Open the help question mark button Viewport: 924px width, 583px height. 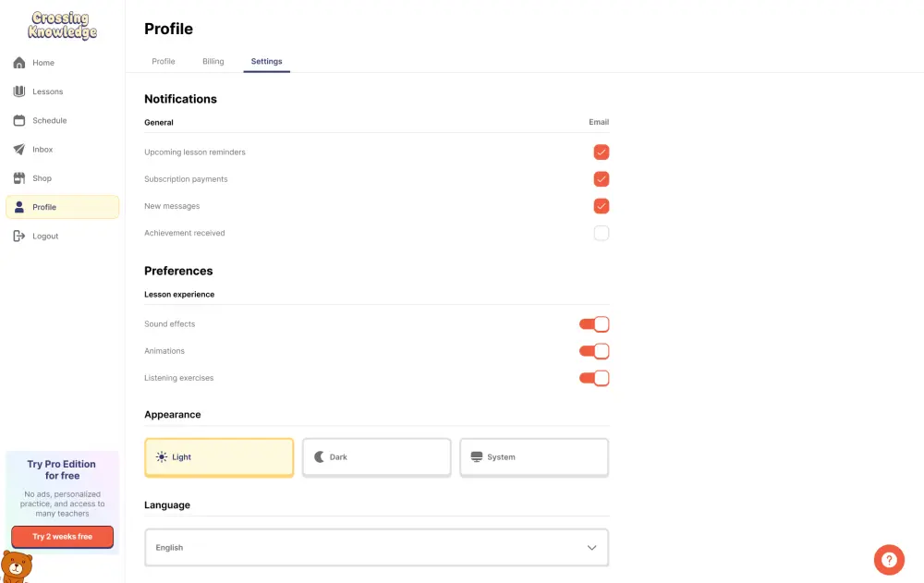[x=888, y=560]
